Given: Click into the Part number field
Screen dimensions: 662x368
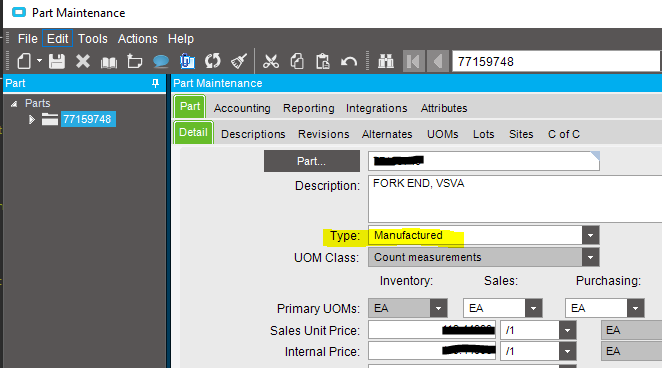Looking at the screenshot, I should pos(484,161).
